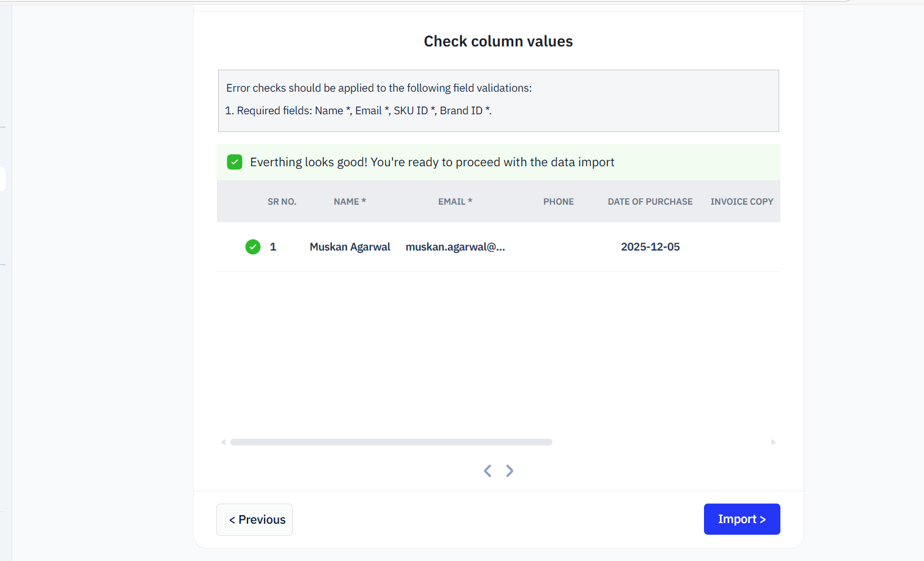Viewport: 924px width, 561px height.
Task: Click the truncated muskan.agarwal@ email cell
Action: tap(455, 247)
